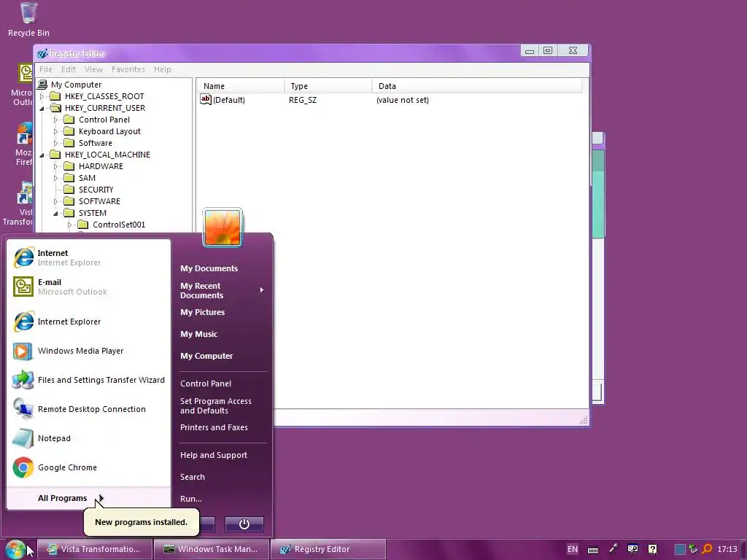The height and width of the screenshot is (560, 747).
Task: Expand HKEY_CLASSES_ROOT in the registry tree
Action: tap(42, 97)
